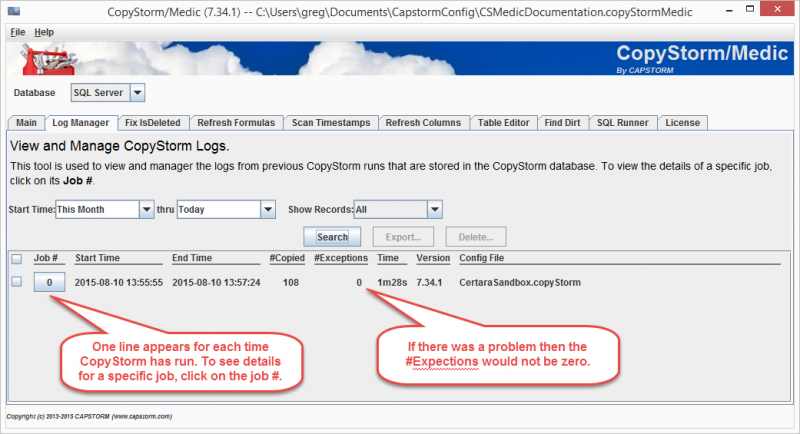The height and width of the screenshot is (434, 800).
Task: Click the #Exceptions column header
Action: (x=341, y=258)
